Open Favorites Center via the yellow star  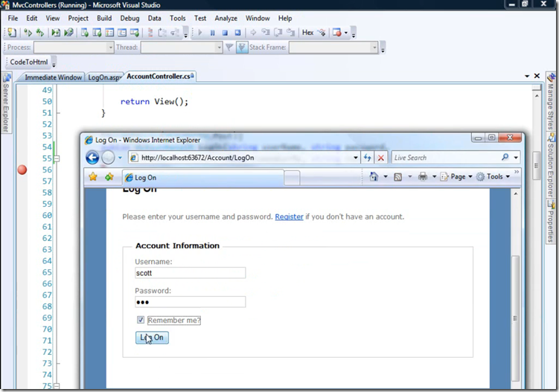pos(93,177)
